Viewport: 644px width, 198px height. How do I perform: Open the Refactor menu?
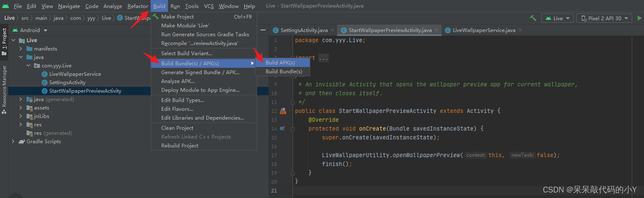pyautogui.click(x=138, y=6)
